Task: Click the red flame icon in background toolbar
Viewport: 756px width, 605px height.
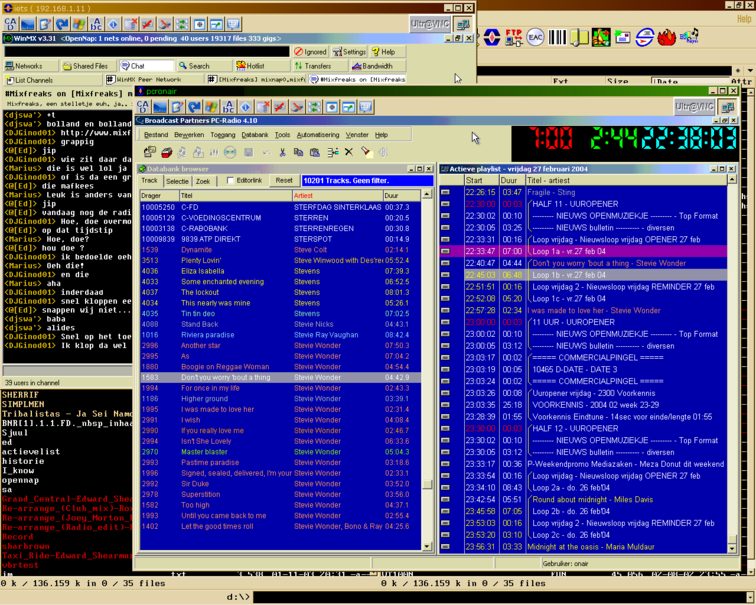Action: (x=666, y=37)
